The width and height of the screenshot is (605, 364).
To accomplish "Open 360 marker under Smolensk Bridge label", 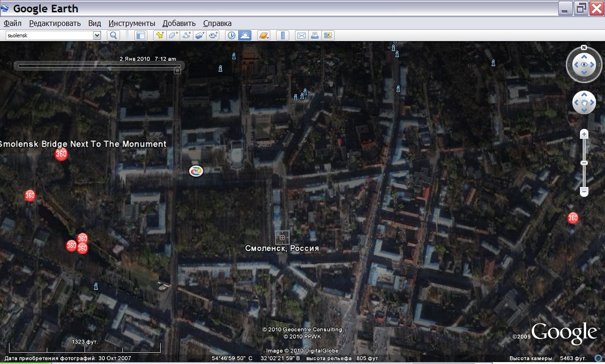I will 61,154.
